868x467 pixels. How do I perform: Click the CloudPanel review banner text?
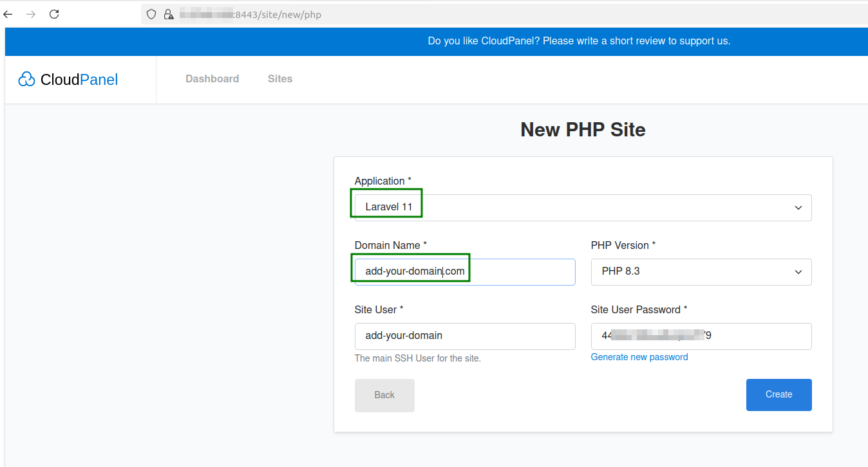[x=579, y=41]
